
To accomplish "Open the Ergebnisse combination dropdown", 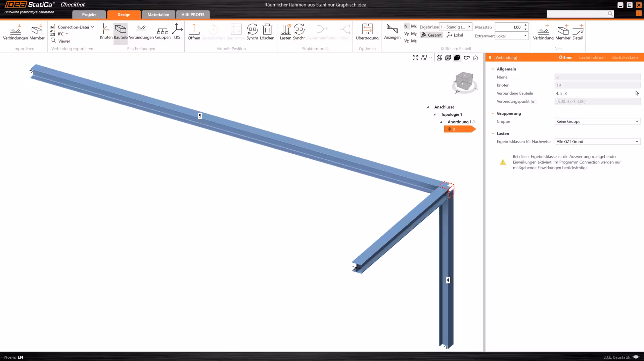I will point(469,27).
